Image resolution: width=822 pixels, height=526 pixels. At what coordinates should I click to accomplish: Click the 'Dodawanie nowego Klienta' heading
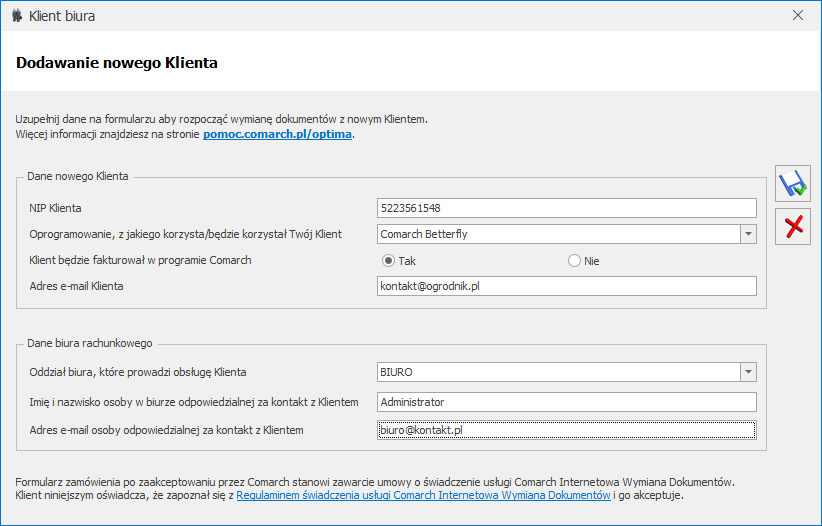[x=117, y=62]
